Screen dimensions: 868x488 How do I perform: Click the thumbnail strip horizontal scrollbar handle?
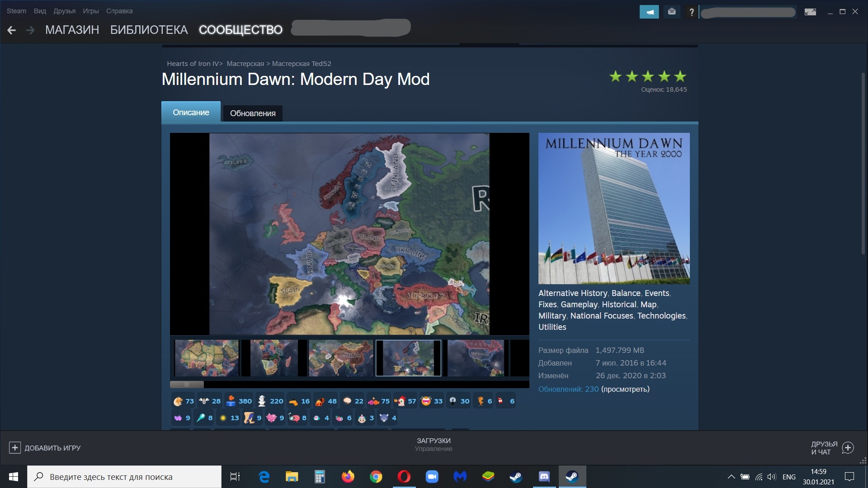(x=187, y=385)
